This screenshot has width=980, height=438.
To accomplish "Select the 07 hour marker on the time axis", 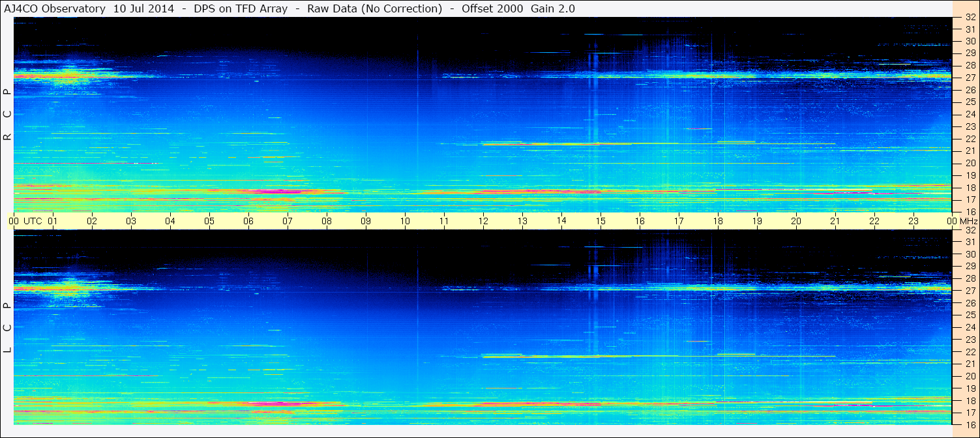I will [288, 221].
